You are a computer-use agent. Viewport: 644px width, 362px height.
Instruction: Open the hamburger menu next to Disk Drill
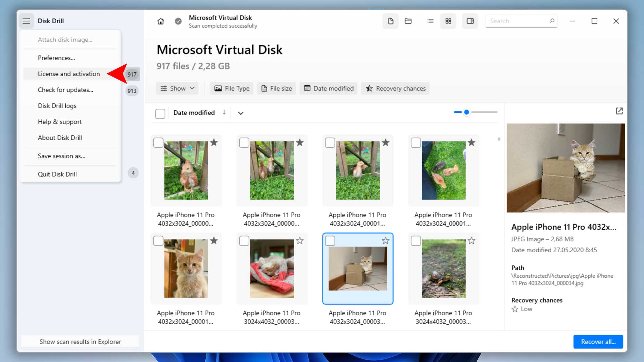26,21
